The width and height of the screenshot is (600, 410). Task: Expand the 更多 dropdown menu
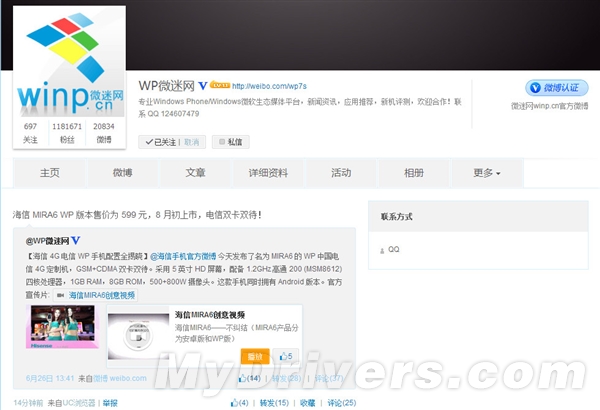487,173
